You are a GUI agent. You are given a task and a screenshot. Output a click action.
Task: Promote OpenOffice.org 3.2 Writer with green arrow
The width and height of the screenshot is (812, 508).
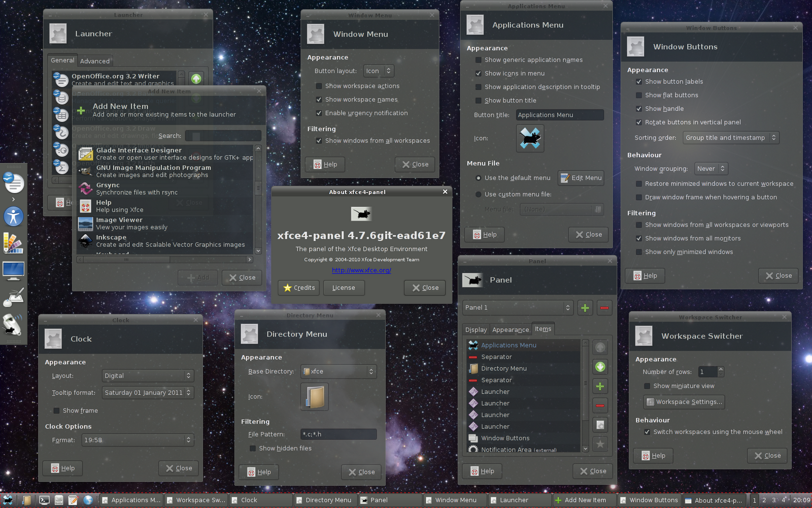point(196,78)
